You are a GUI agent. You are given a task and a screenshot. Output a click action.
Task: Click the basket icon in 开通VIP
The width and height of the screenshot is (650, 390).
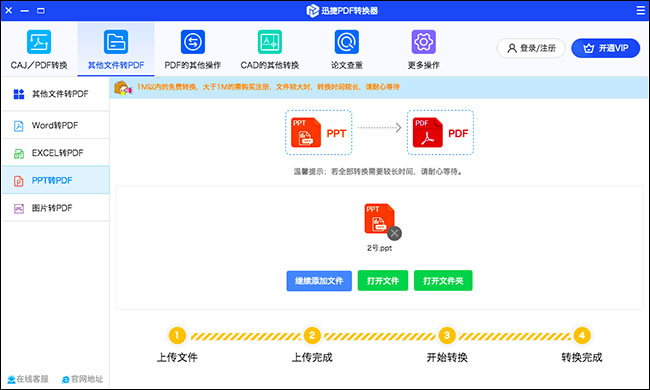click(589, 48)
